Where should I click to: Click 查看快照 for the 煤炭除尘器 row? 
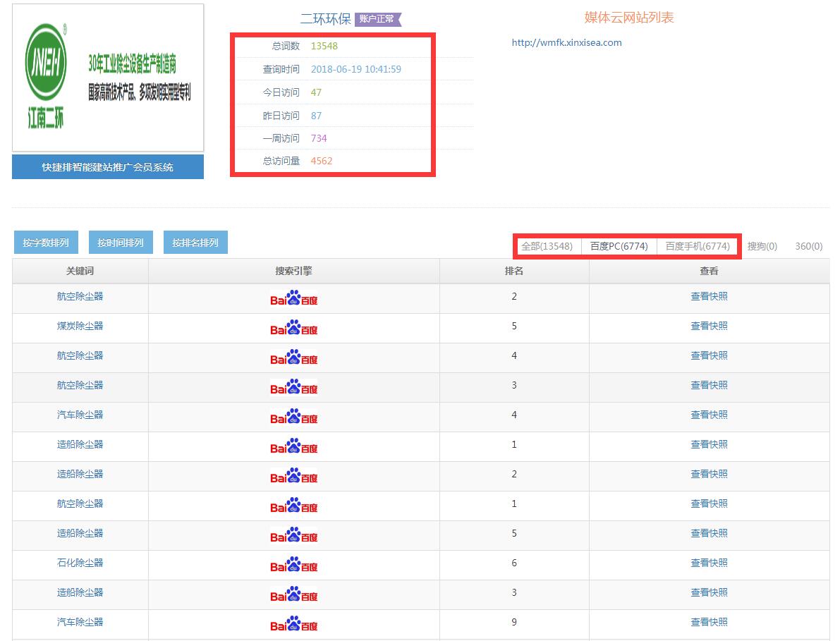click(x=709, y=326)
